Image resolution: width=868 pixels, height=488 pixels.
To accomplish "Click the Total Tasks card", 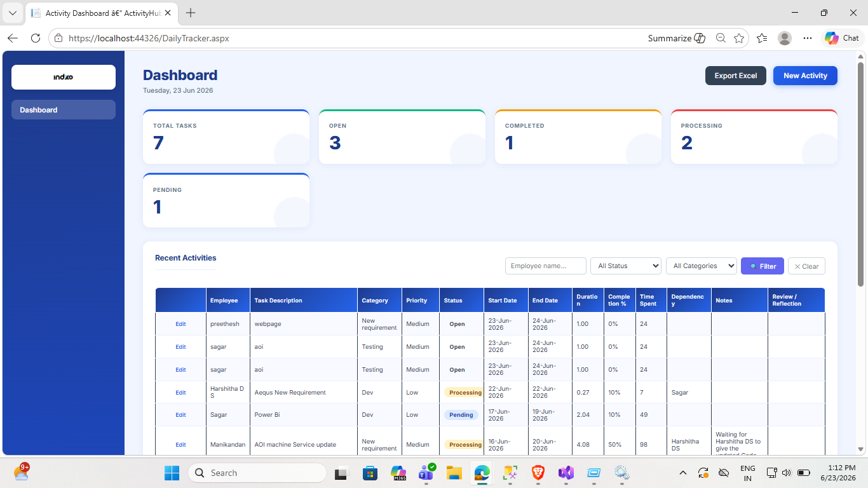I will pyautogui.click(x=226, y=137).
